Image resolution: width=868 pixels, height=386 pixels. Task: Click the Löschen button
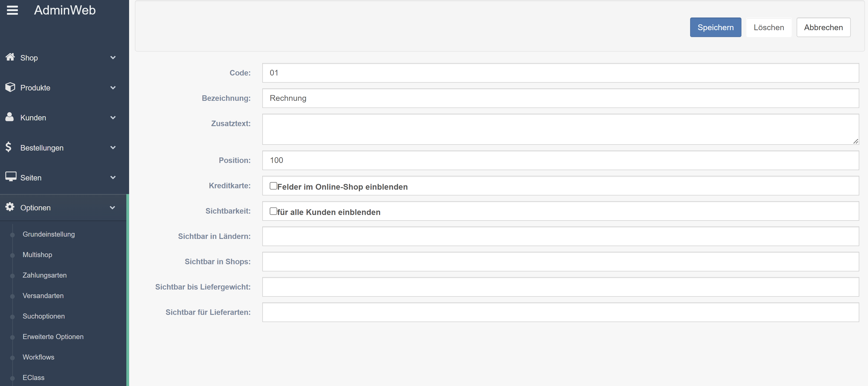769,27
